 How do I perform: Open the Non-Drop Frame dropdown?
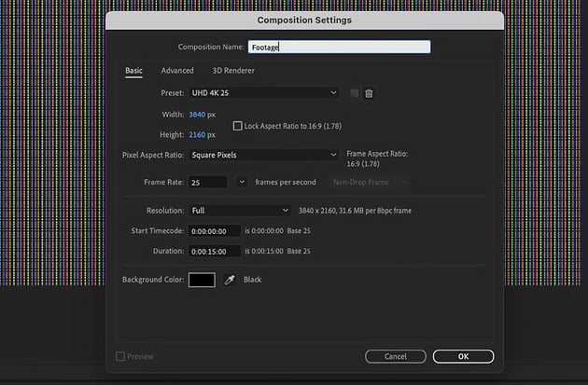370,182
